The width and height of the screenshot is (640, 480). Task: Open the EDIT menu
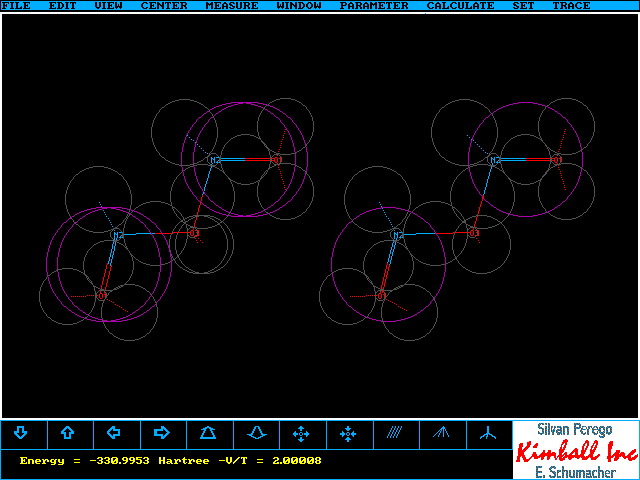click(63, 6)
